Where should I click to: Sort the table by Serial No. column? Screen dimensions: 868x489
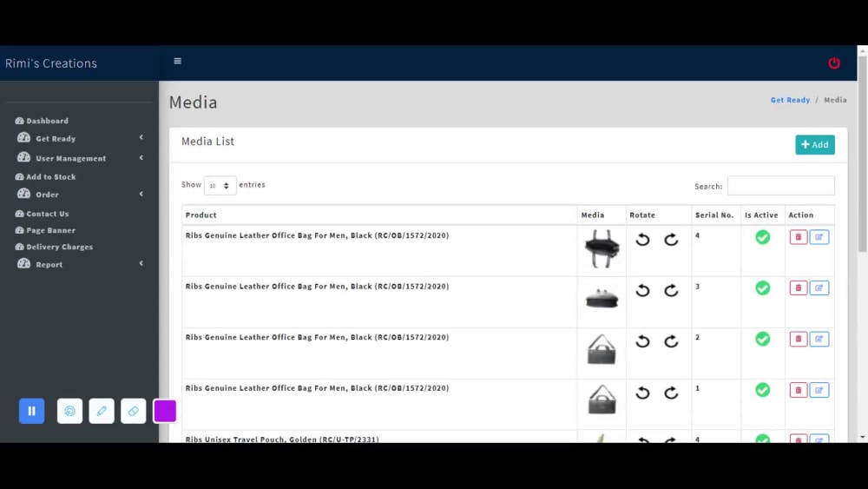click(x=714, y=215)
